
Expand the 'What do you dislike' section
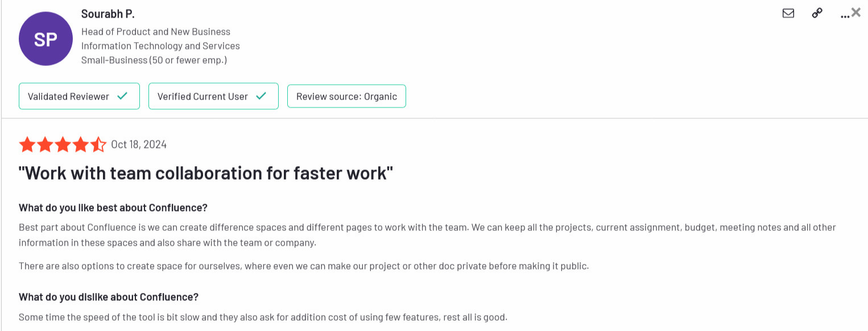click(108, 296)
